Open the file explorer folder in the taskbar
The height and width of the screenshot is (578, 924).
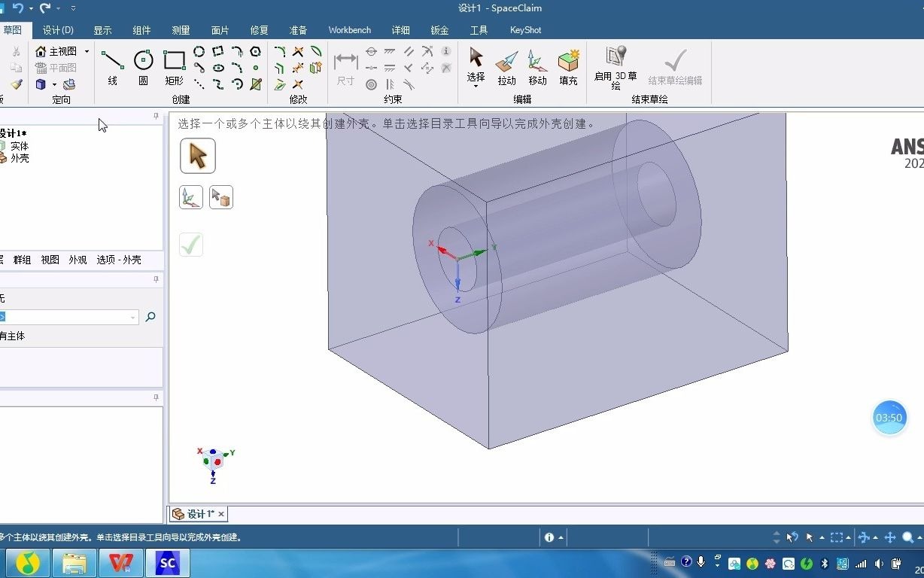pyautogui.click(x=74, y=563)
